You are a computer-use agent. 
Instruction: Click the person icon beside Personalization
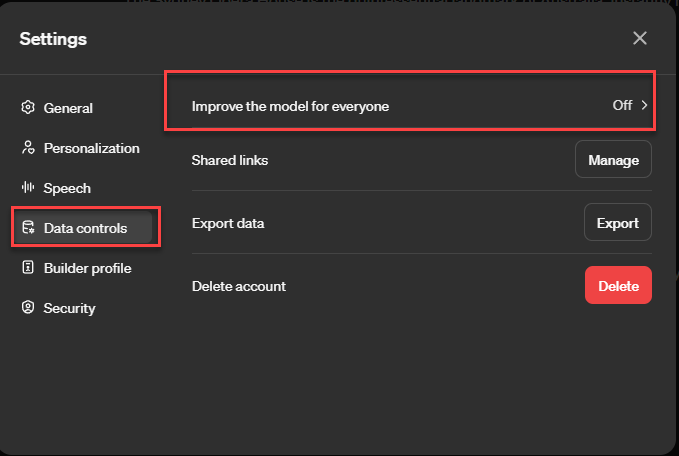28,148
